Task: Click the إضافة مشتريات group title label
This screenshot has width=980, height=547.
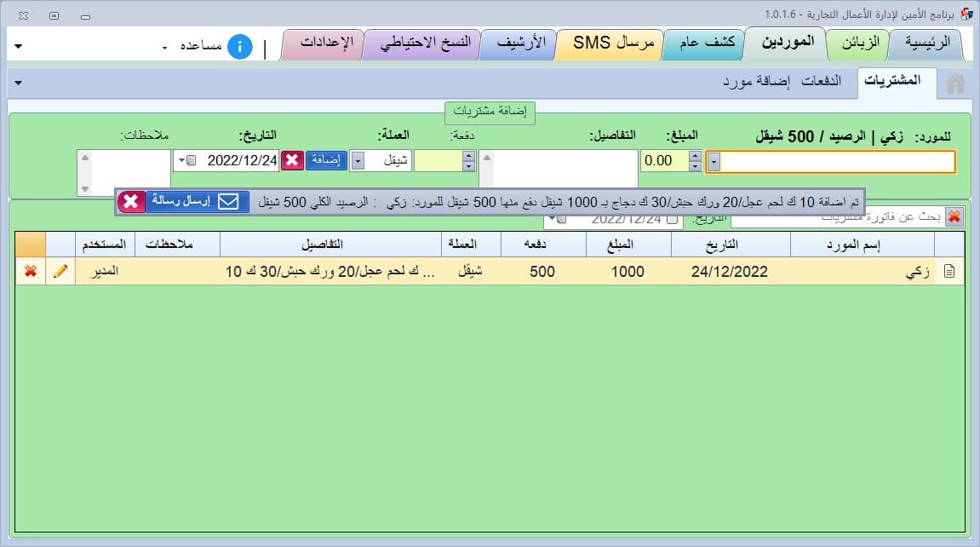Action: 490,112
